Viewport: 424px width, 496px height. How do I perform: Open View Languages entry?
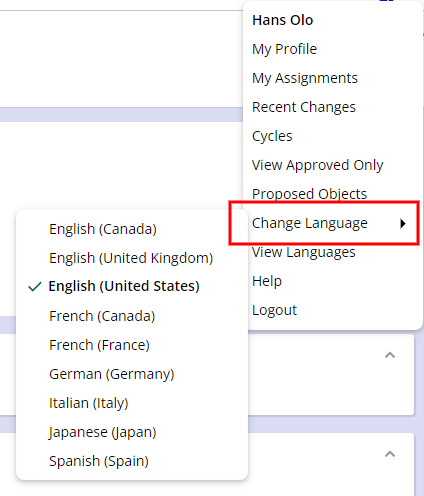304,252
